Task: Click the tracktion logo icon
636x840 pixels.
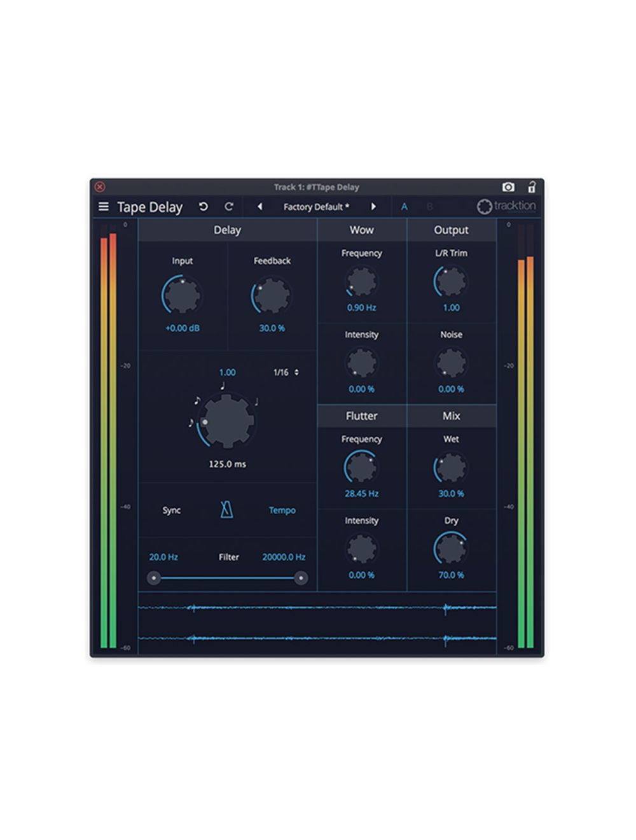Action: pos(483,206)
